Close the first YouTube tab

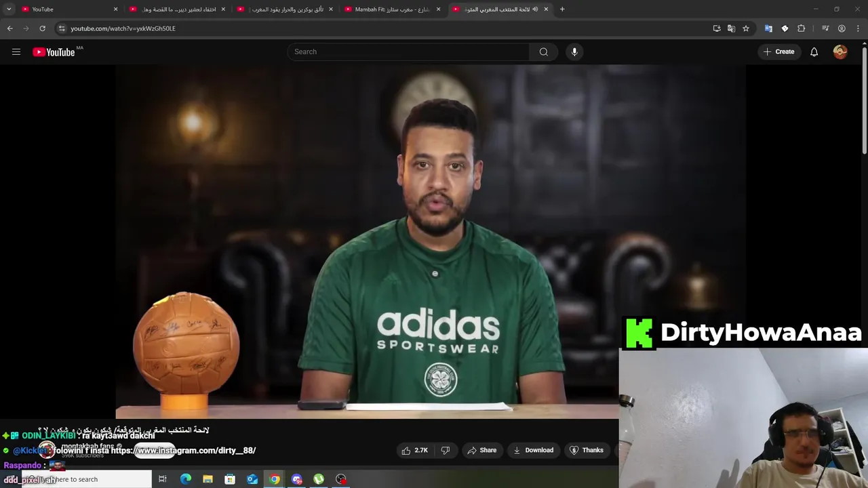[115, 9]
